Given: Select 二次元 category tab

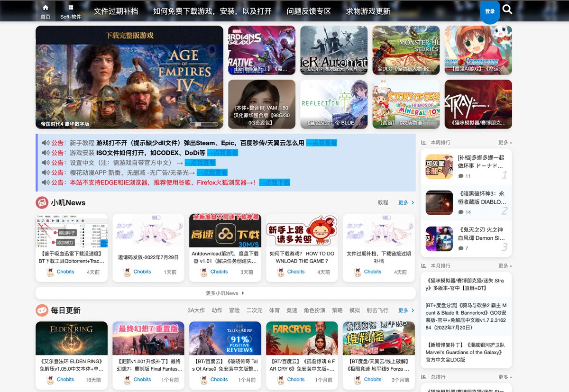Looking at the screenshot, I should 255,310.
